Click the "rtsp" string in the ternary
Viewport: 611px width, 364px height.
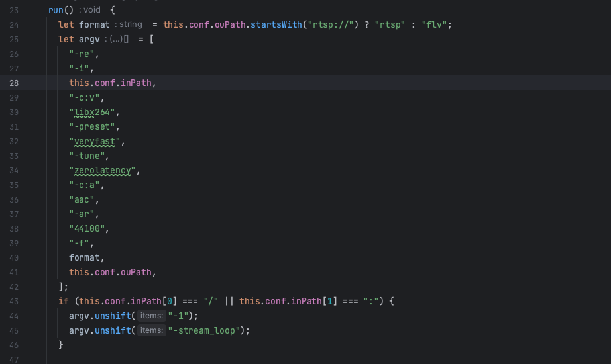[390, 24]
